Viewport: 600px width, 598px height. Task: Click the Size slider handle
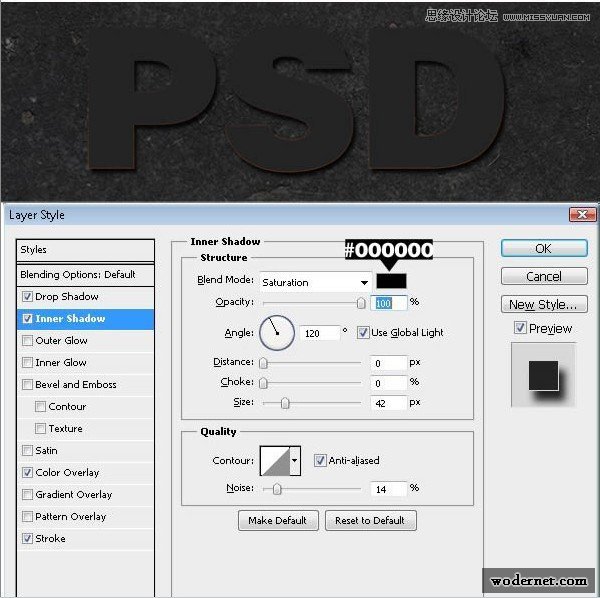pyautogui.click(x=285, y=403)
